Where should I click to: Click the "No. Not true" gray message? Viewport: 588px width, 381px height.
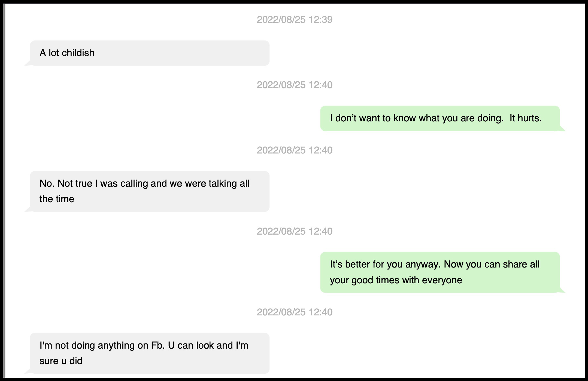pos(149,191)
